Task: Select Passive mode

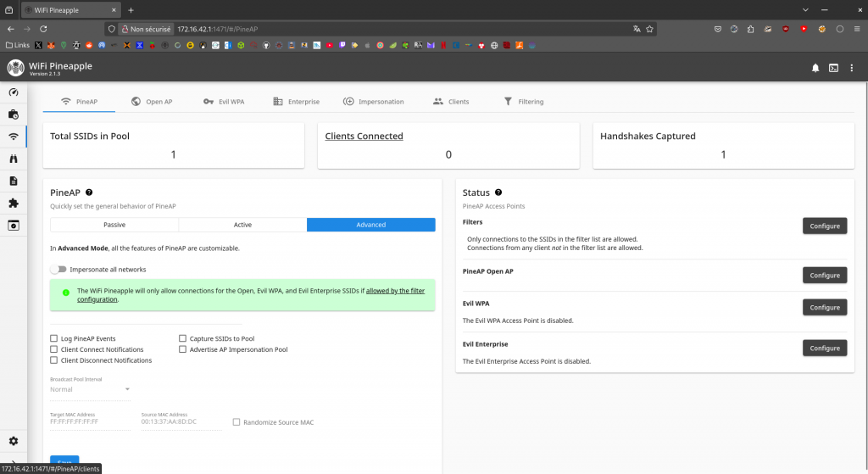Action: point(114,225)
